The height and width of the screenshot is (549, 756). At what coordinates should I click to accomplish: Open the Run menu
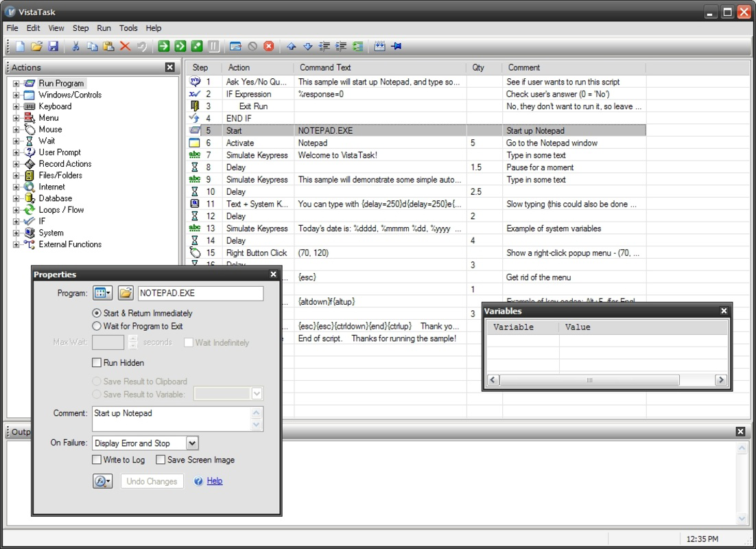coord(104,28)
